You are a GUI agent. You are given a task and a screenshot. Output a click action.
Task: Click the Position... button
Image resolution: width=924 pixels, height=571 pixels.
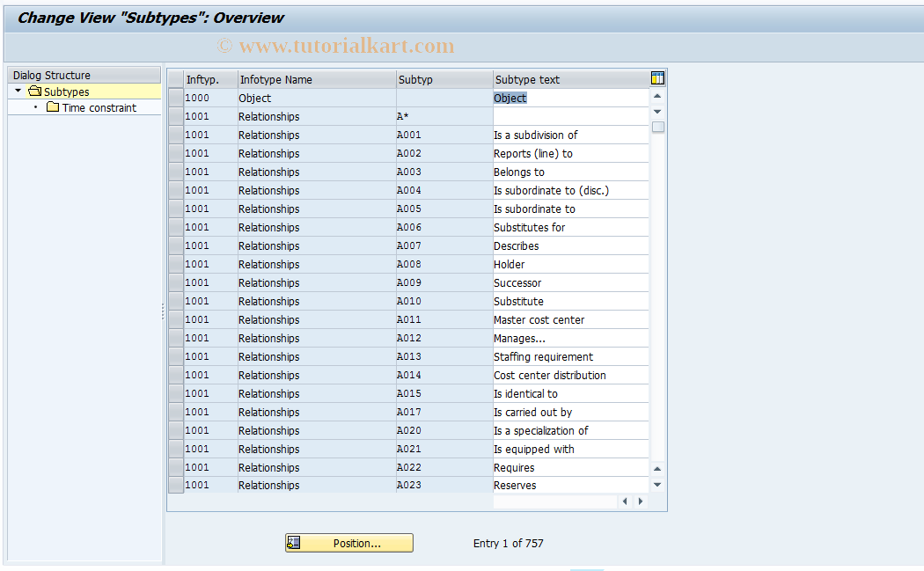pos(349,543)
